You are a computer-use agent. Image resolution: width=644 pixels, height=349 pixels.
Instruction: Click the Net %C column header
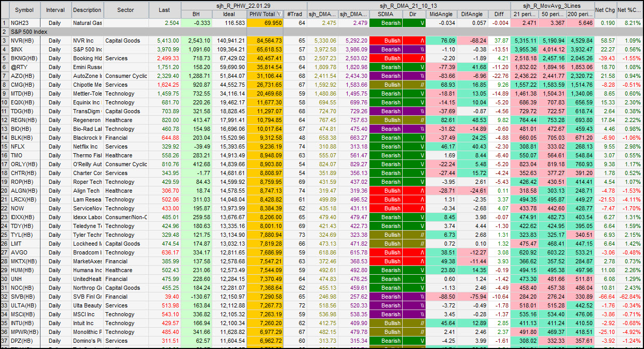(629, 10)
